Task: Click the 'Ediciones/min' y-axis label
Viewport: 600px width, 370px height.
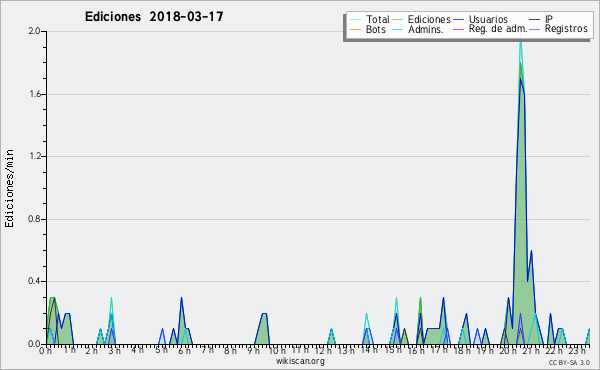Action: [x=9, y=188]
